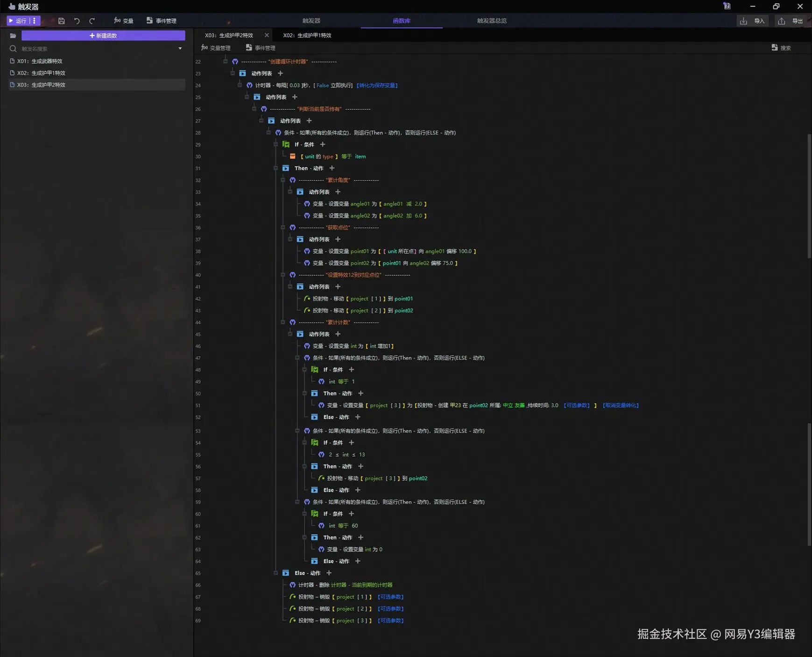Select X02: 生成护甲1特效 in the function list
812x657 pixels.
[97, 73]
